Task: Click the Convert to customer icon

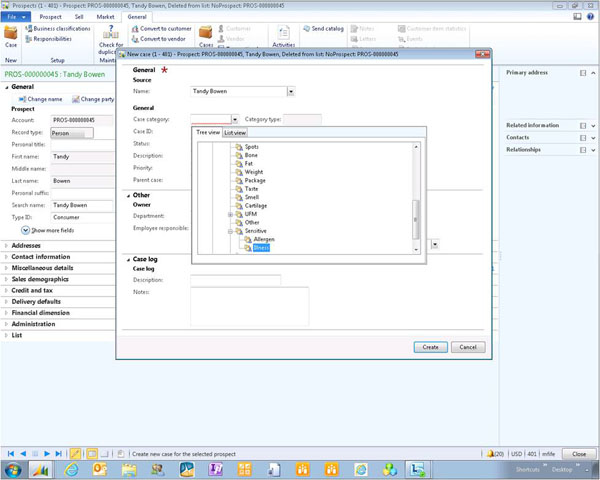Action: tap(134, 29)
